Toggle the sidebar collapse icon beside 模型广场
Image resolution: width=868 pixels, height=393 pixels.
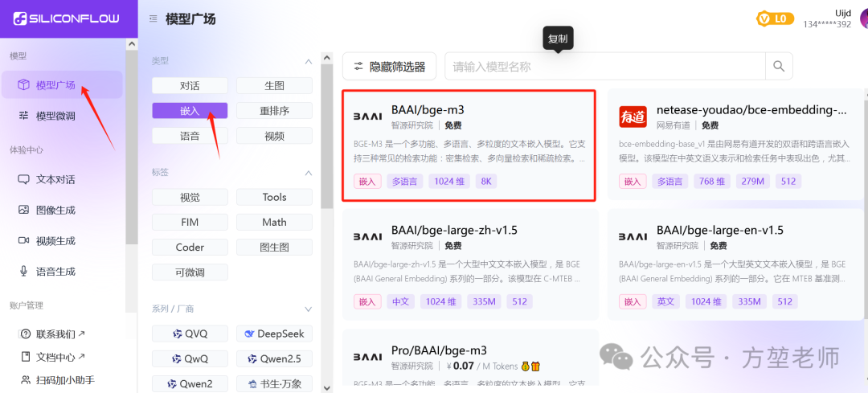154,18
